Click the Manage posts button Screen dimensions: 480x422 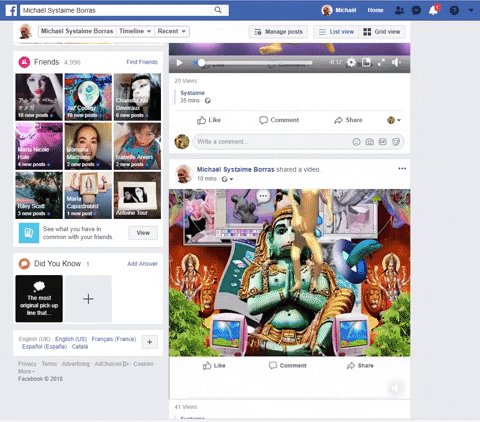(x=278, y=32)
